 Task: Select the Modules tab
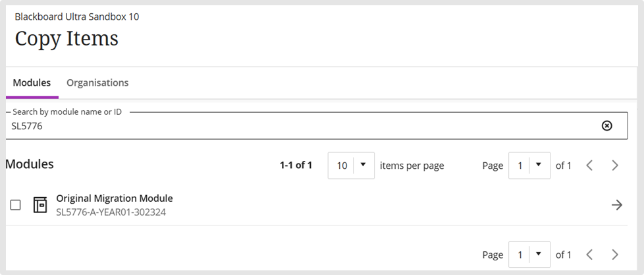(x=32, y=82)
